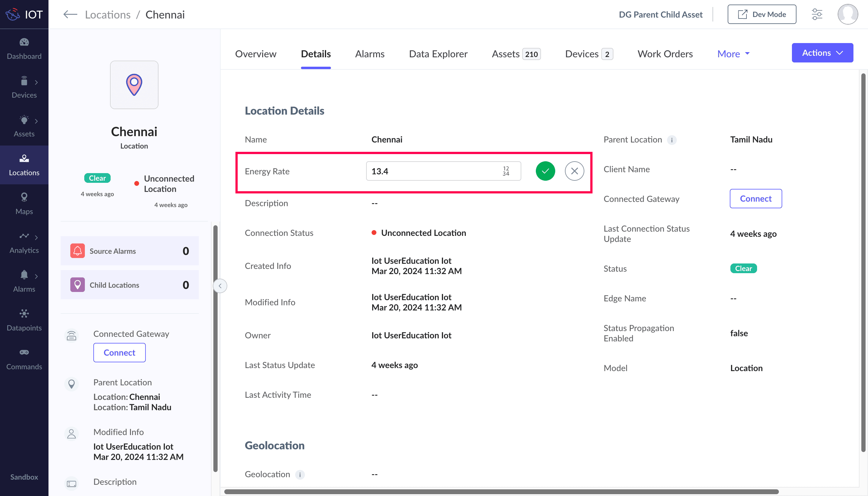The height and width of the screenshot is (496, 868).
Task: Click the user profile avatar
Action: coord(847,14)
